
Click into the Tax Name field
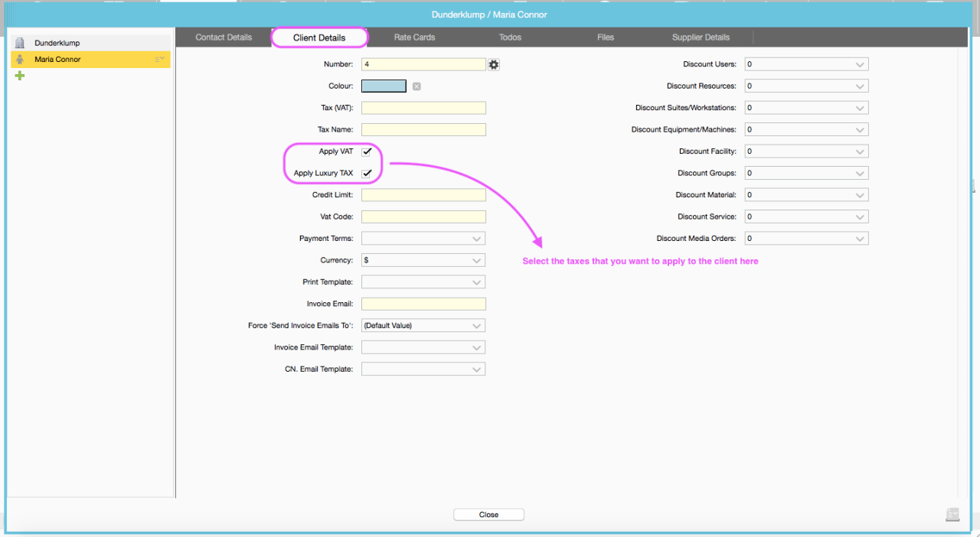[x=423, y=130]
